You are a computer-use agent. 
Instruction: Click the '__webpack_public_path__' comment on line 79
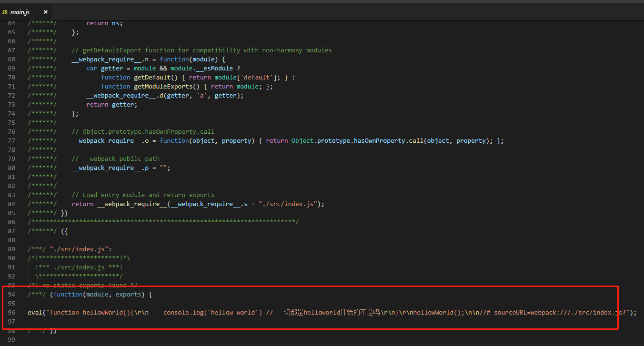[x=119, y=158]
